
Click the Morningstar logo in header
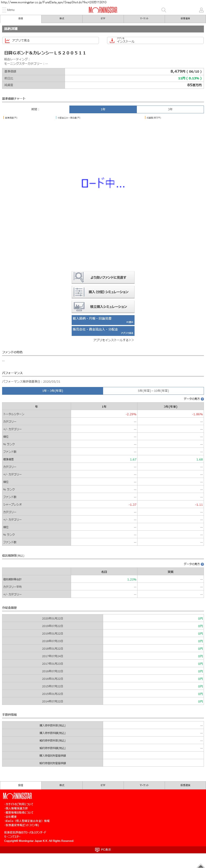tap(103, 10)
